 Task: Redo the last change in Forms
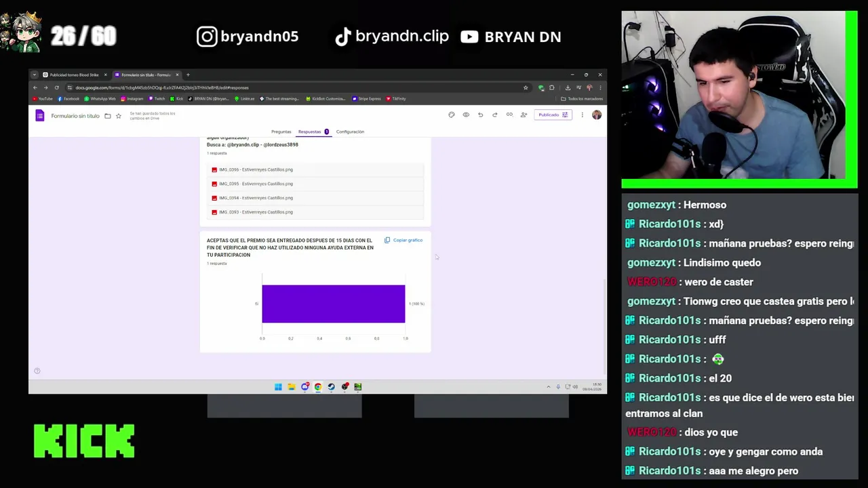495,115
